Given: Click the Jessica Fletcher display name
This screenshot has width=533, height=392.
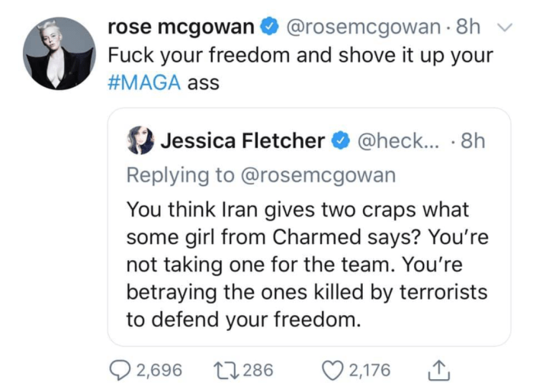Looking at the screenshot, I should point(242,142).
